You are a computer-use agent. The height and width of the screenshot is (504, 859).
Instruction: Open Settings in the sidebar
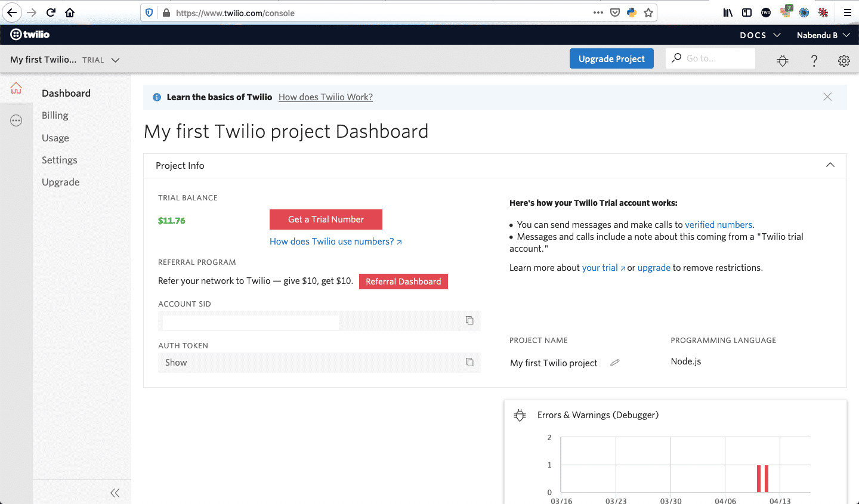[x=60, y=160]
